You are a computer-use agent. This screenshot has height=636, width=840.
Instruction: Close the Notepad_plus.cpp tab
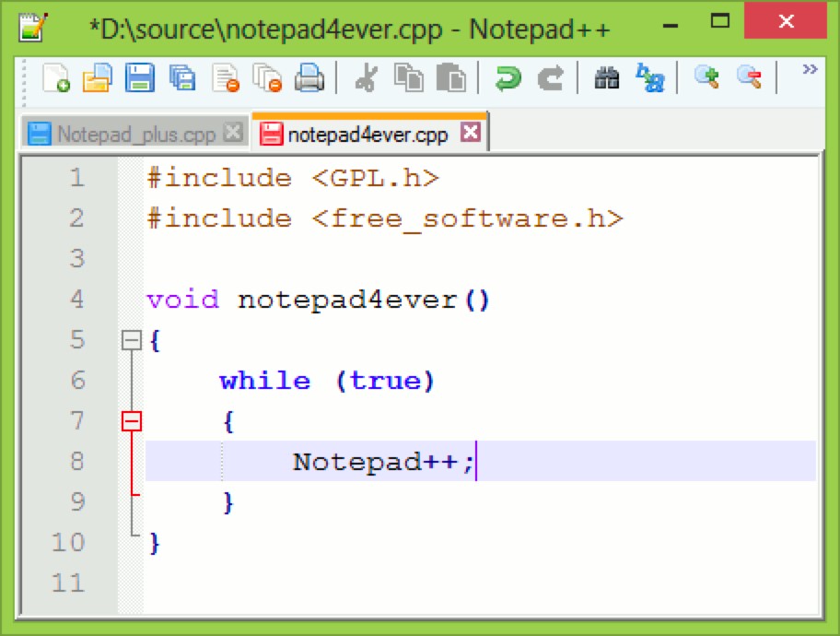[x=233, y=131]
